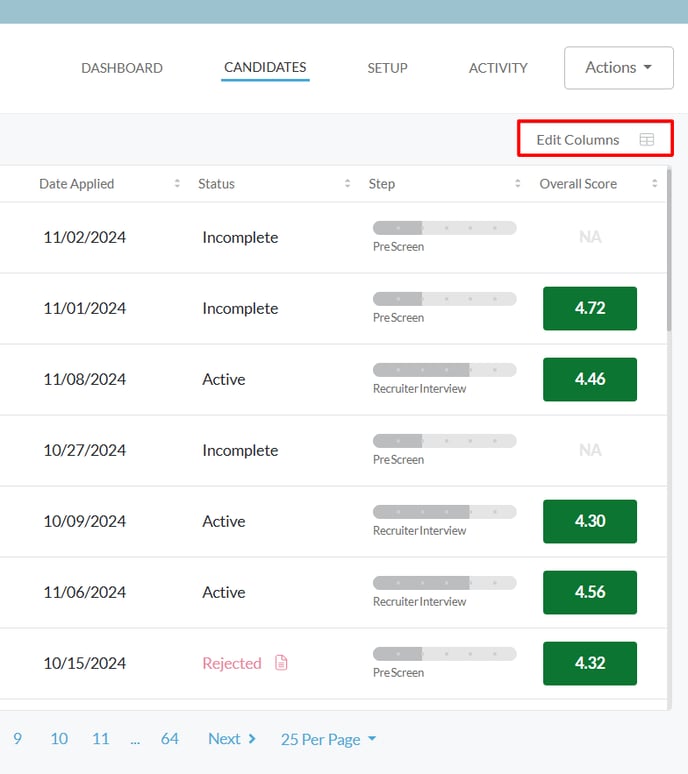Screen dimensions: 688x774
Task: Click step progress bar for 10/15/2024 row
Action: 445,654
